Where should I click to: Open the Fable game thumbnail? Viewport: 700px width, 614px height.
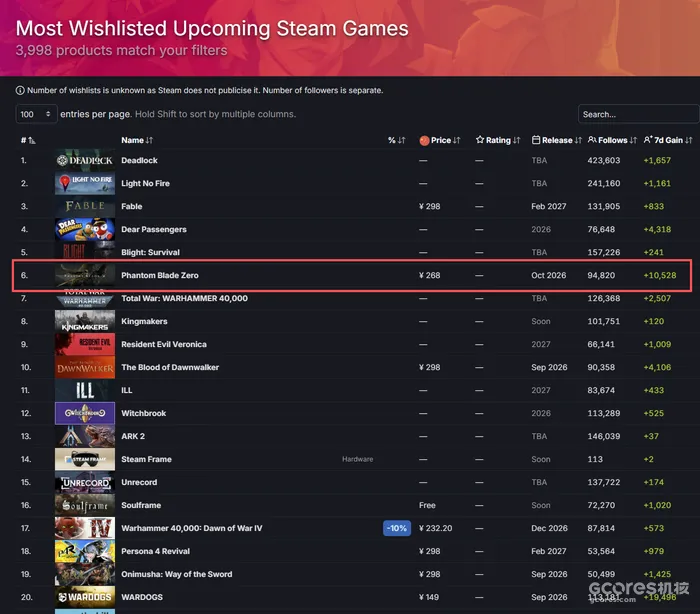coord(85,206)
